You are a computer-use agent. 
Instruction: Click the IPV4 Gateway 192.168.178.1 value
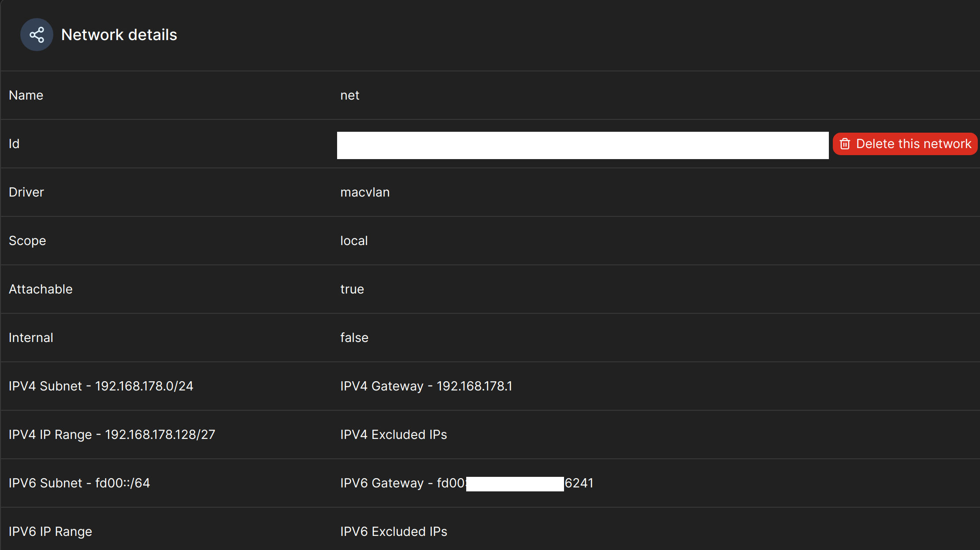pyautogui.click(x=426, y=386)
